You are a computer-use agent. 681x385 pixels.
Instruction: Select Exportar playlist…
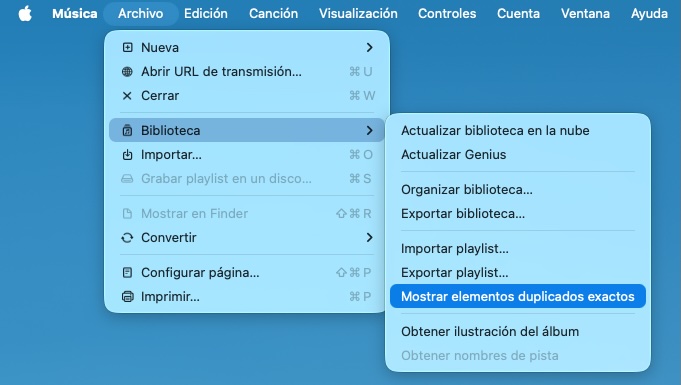coord(518,272)
